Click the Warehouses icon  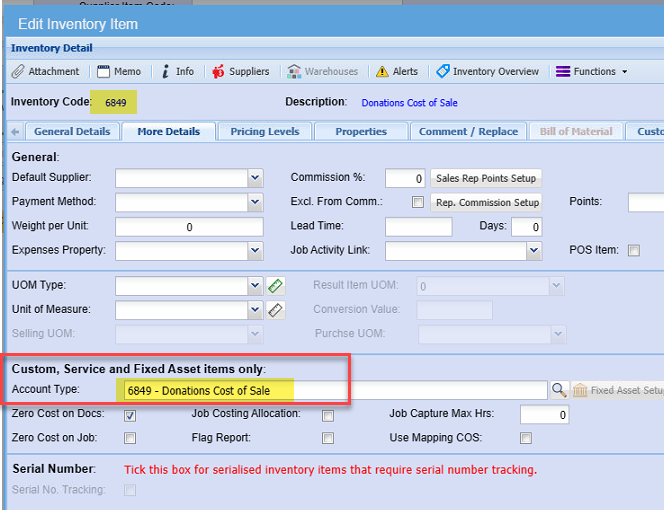(x=294, y=72)
